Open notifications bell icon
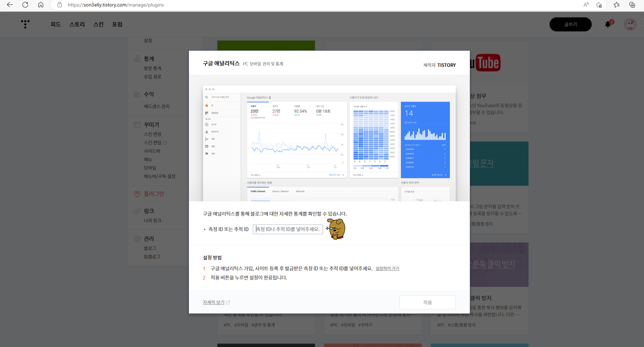644x347 pixels. click(608, 25)
